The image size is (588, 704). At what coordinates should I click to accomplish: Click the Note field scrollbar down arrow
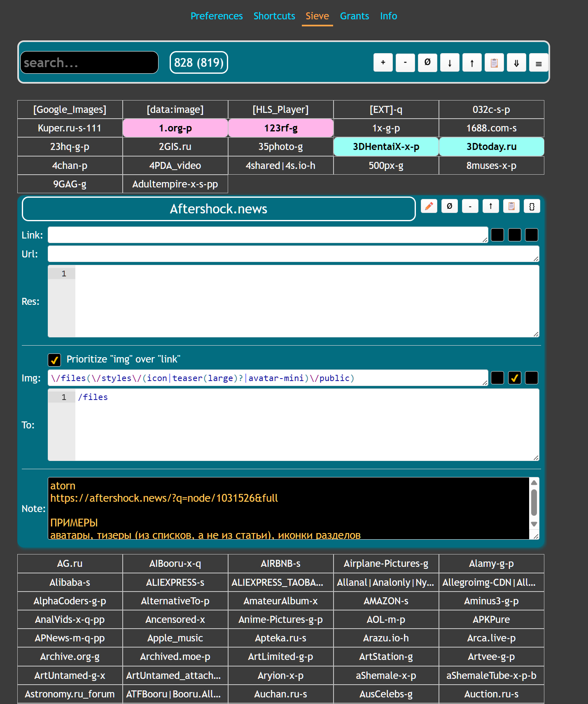pyautogui.click(x=534, y=524)
